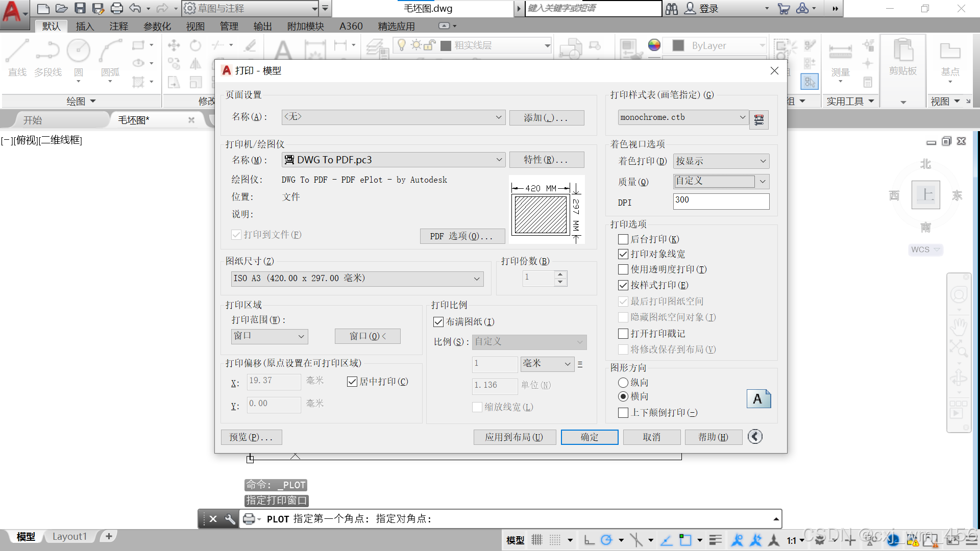Click the plot style table editor icon
This screenshot has width=980, height=551.
point(759,120)
